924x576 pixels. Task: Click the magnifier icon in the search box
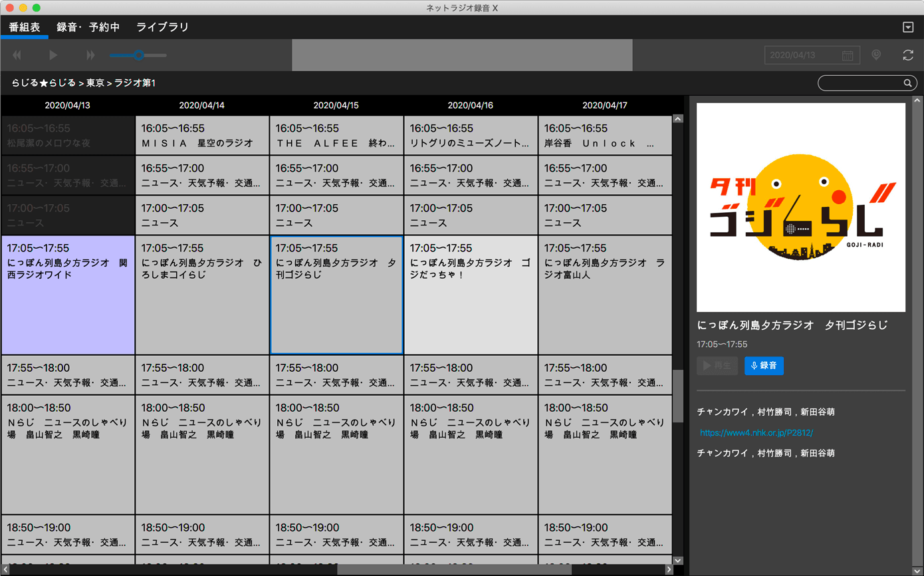pyautogui.click(x=909, y=82)
